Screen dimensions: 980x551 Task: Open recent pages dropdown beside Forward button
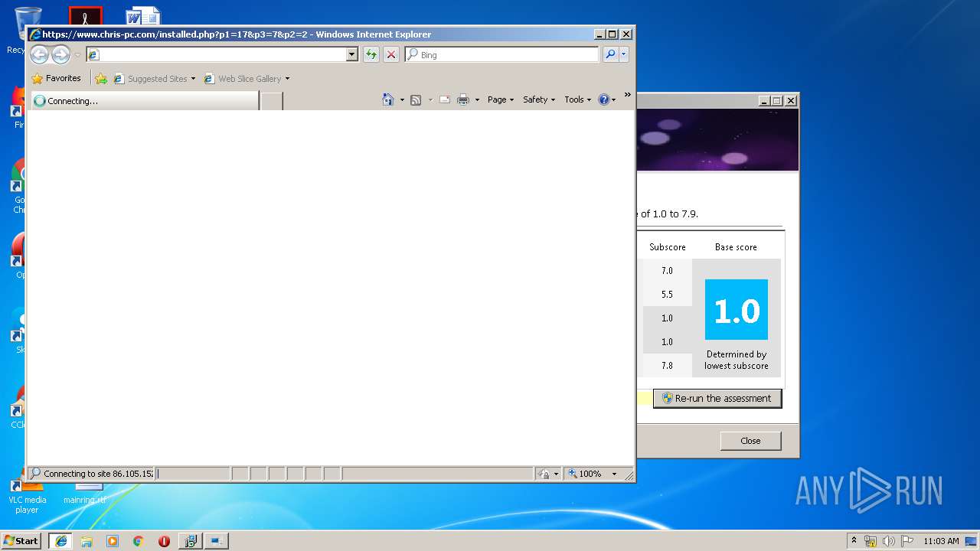pyautogui.click(x=77, y=55)
